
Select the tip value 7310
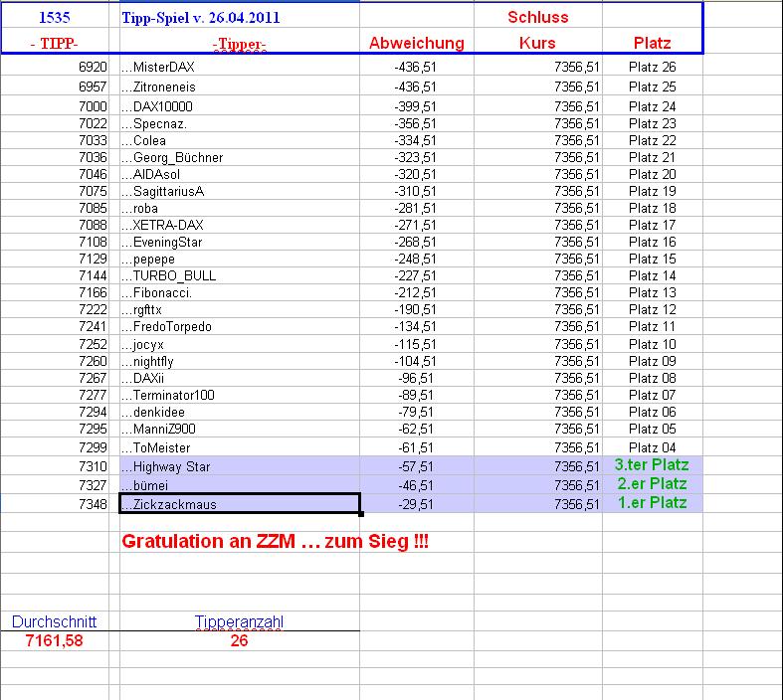93,466
